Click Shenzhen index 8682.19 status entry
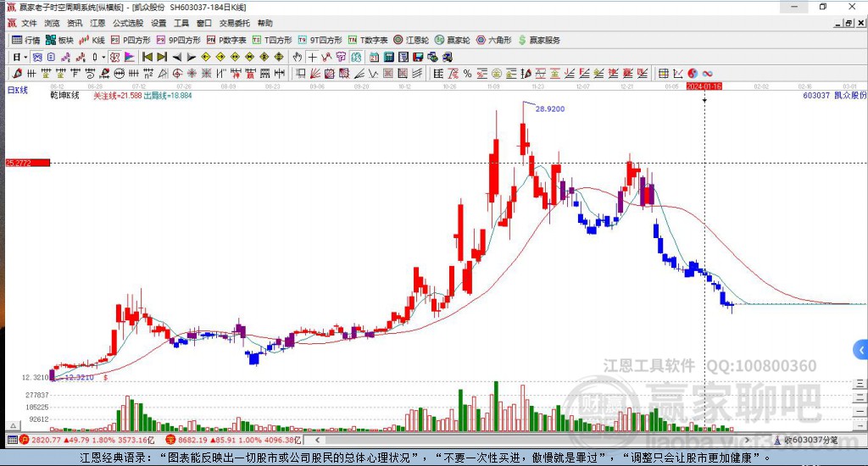This screenshot has height=466, width=868. point(233,440)
